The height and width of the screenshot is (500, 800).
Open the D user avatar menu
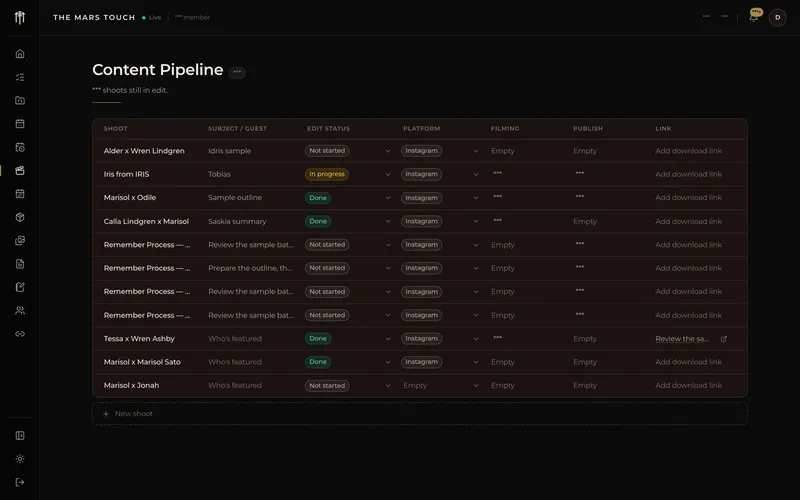pos(778,17)
